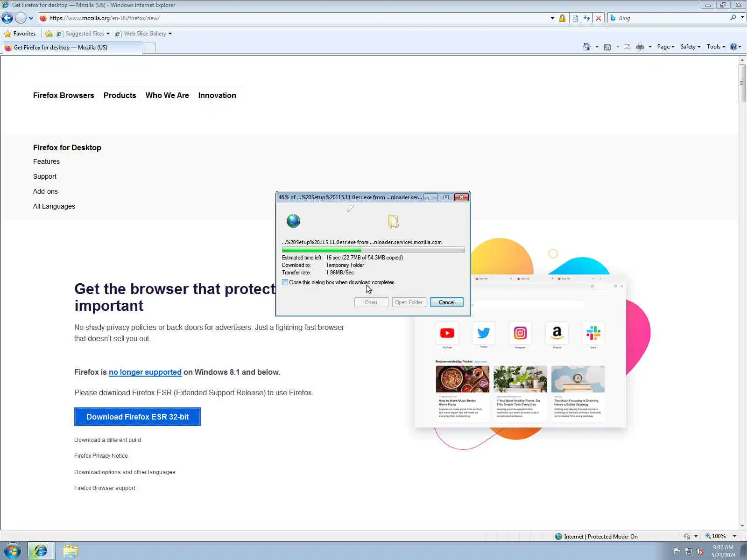Expand the Suggested Sites dropdown
This screenshot has width=747, height=560.
[108, 34]
